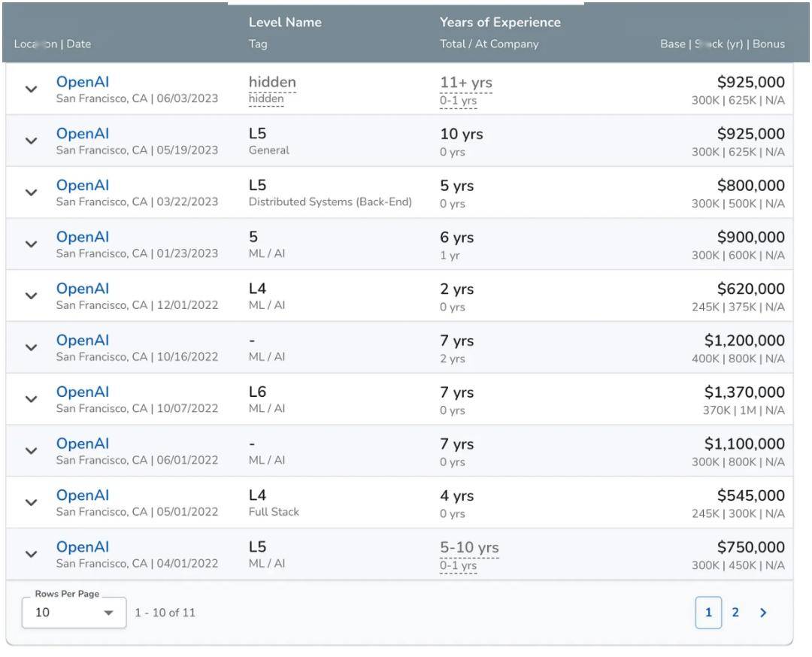Image resolution: width=812 pixels, height=657 pixels.
Task: Click the 10 yrs experience value
Action: click(462, 134)
